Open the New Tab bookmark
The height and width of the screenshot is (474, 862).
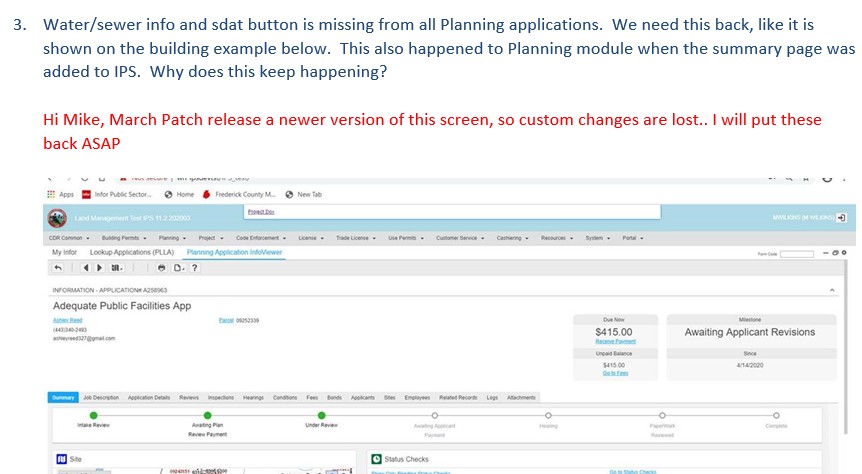303,194
